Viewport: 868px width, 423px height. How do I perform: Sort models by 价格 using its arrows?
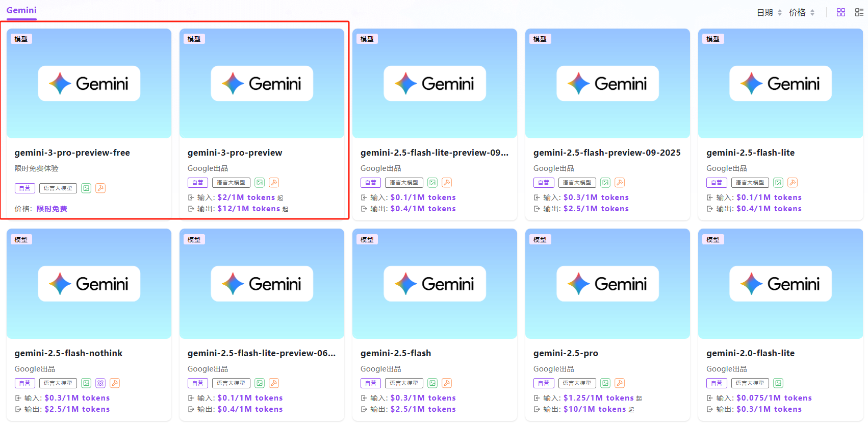pos(812,13)
